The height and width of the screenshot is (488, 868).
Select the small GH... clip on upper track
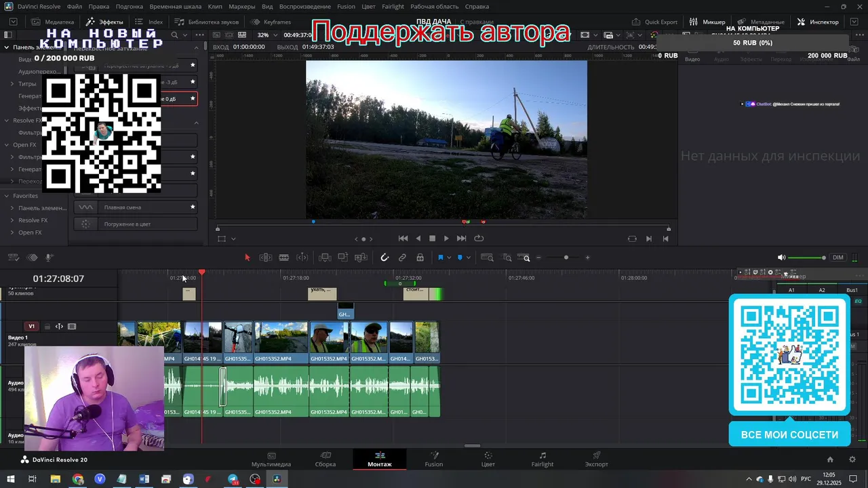coord(345,311)
